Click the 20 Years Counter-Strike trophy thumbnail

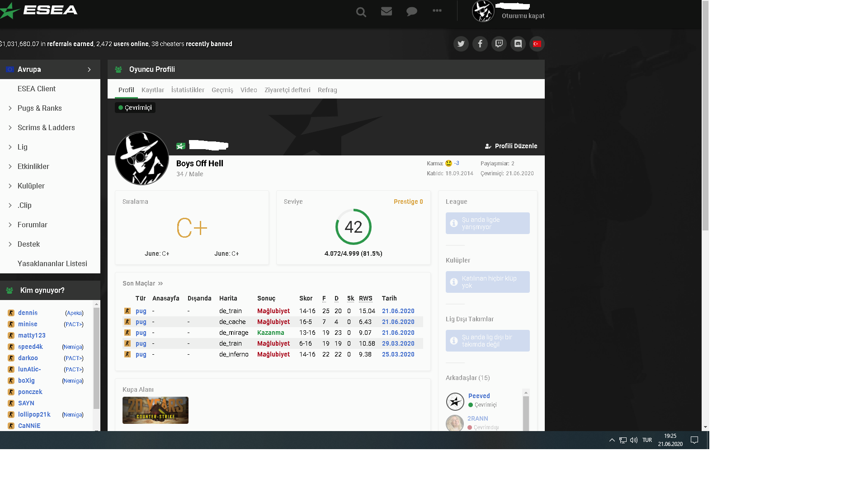(x=156, y=410)
